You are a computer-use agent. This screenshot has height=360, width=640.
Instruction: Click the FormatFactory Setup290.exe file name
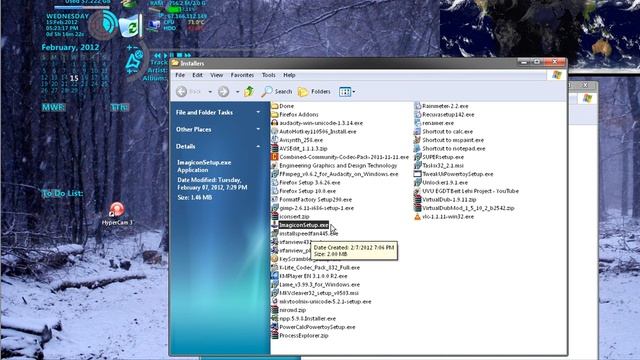click(x=316, y=200)
